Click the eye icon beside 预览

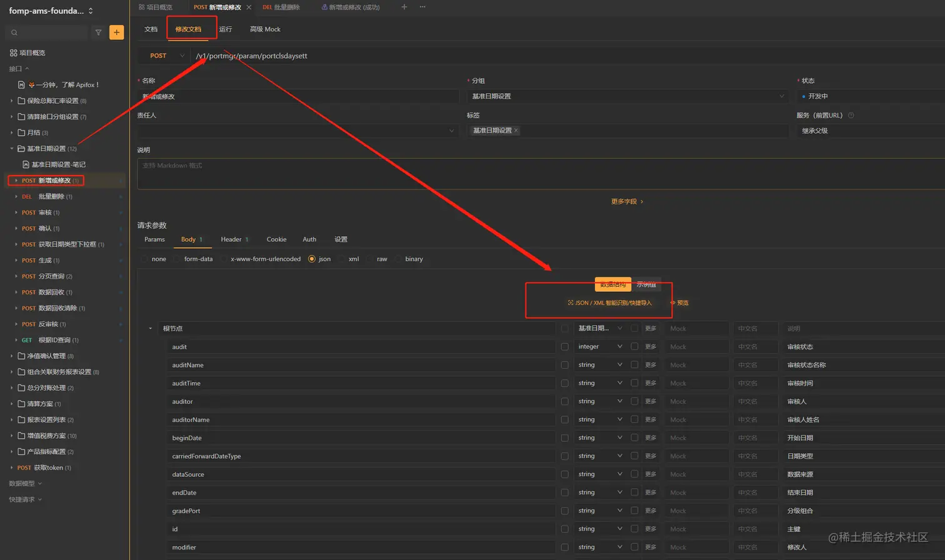(672, 303)
